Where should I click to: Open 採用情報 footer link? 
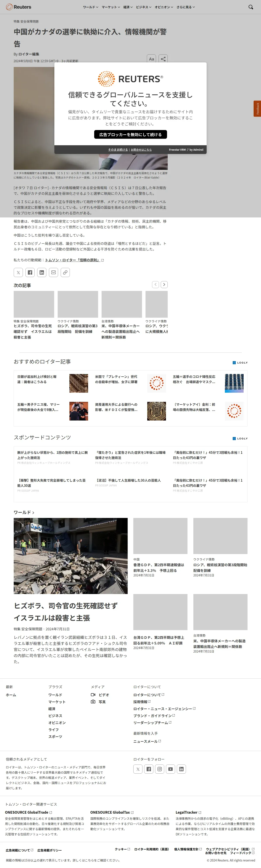[x=142, y=702]
